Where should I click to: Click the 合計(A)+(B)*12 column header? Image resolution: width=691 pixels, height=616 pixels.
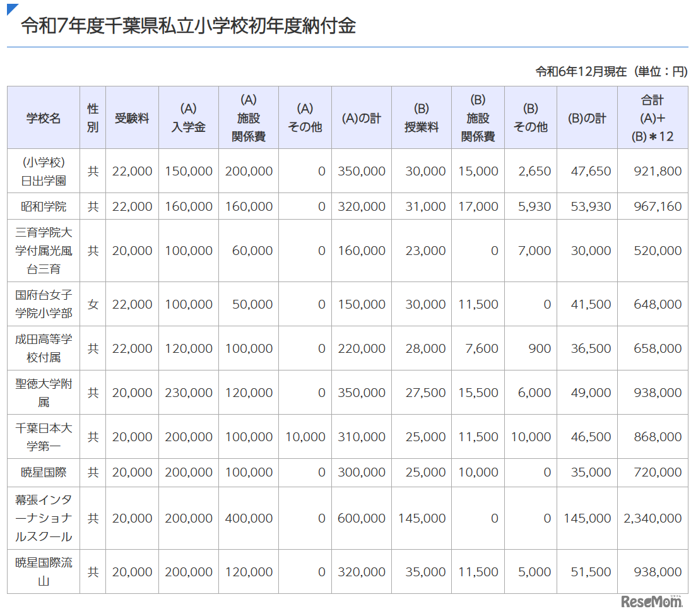(x=652, y=117)
